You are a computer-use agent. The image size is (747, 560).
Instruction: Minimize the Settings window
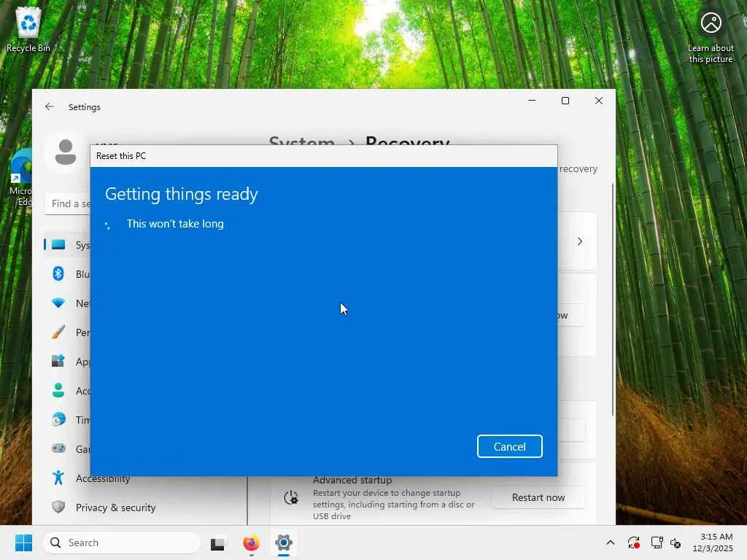pyautogui.click(x=532, y=101)
